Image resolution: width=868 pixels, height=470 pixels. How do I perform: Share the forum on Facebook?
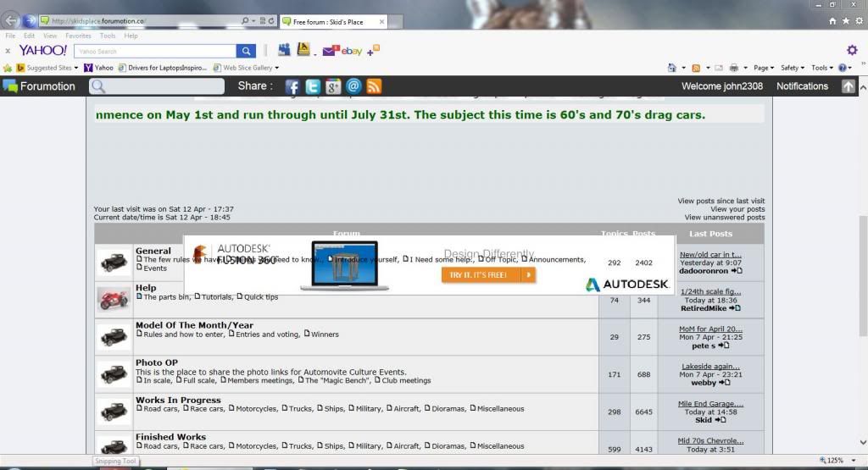coord(292,86)
